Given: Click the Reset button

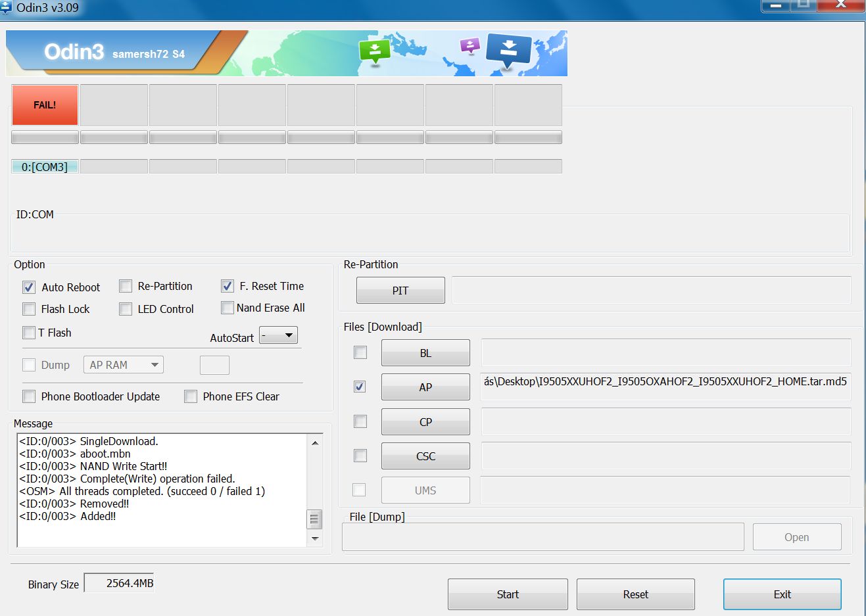Looking at the screenshot, I should 636,594.
